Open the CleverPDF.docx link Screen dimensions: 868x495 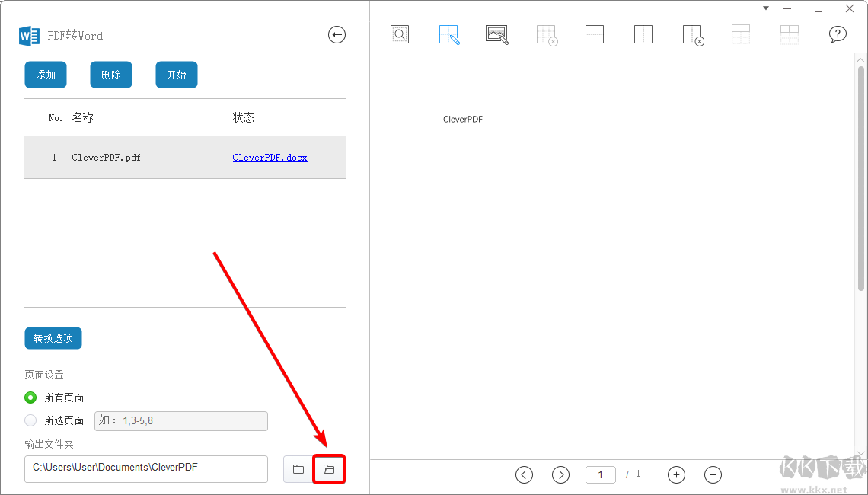pos(270,157)
